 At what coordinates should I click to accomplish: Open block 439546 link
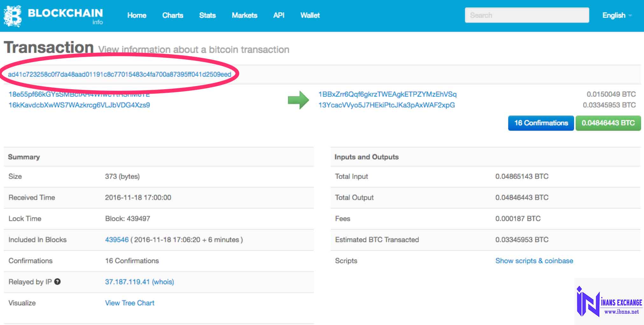tap(117, 240)
